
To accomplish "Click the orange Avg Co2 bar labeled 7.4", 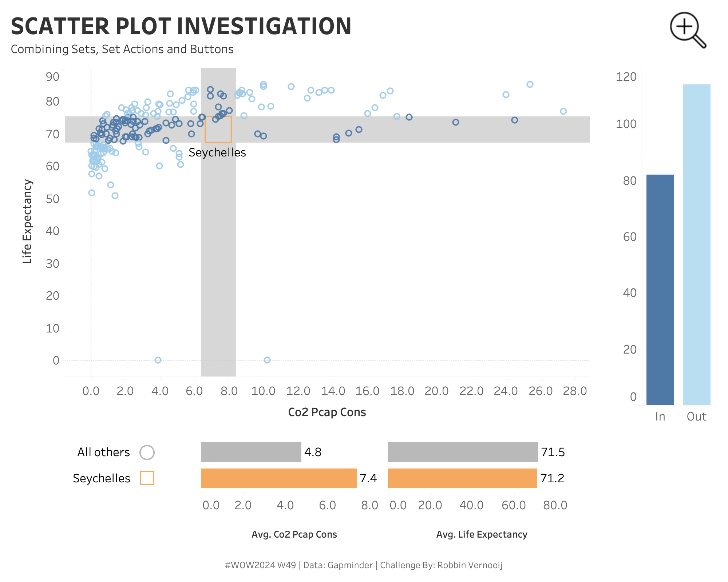I will tap(278, 478).
